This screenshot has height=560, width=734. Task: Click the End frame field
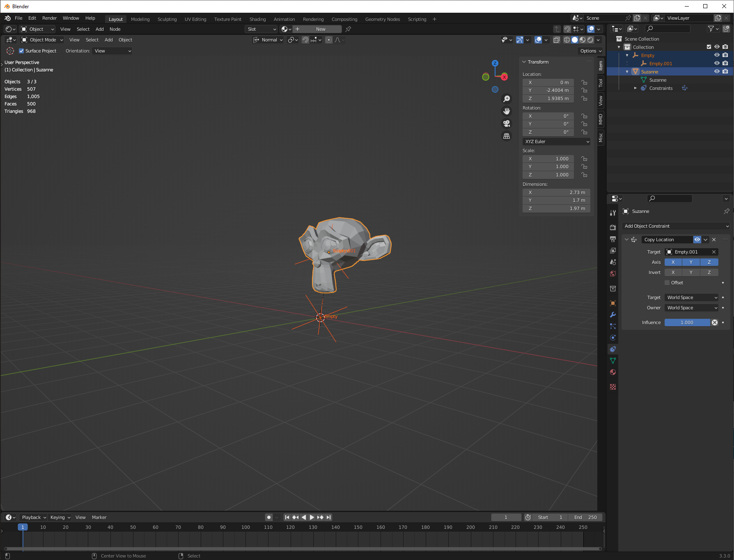pyautogui.click(x=586, y=517)
